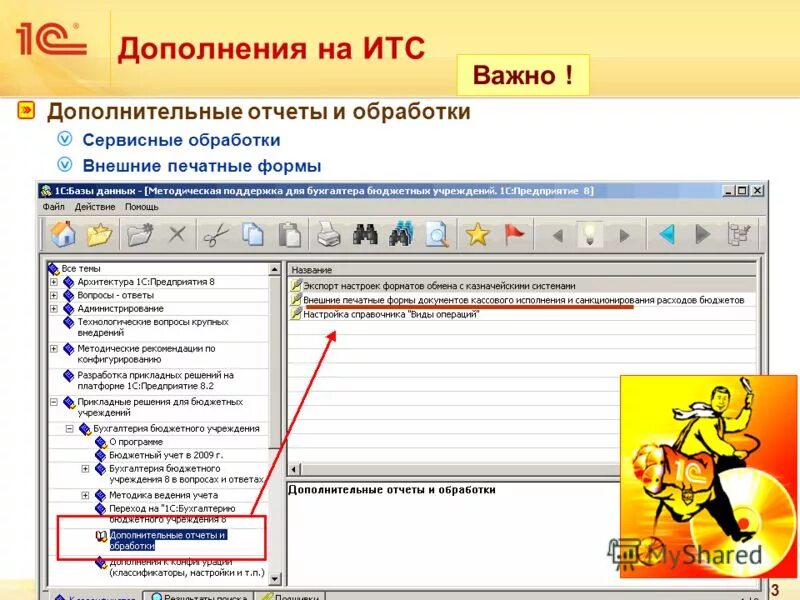Click tree panel scroll down arrow
This screenshot has height=600, width=800.
[274, 579]
